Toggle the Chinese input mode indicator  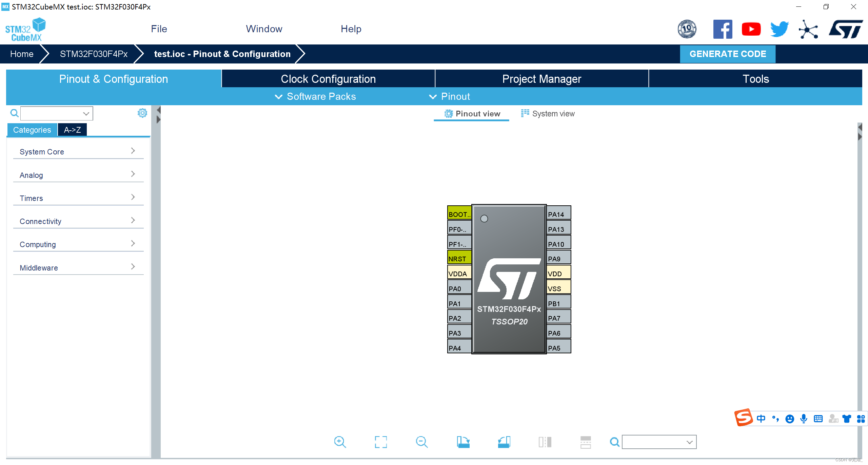tap(761, 419)
